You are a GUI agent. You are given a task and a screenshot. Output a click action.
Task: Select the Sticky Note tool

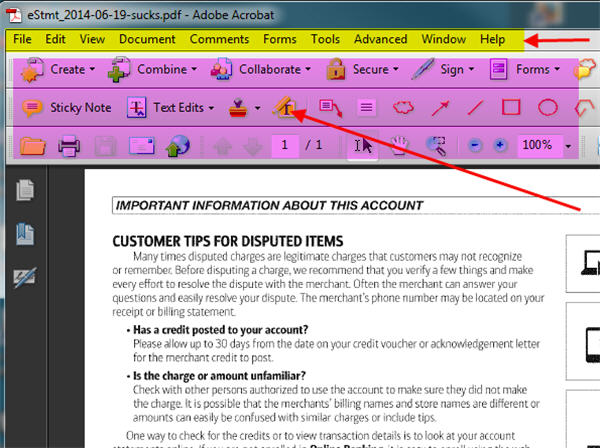67,108
